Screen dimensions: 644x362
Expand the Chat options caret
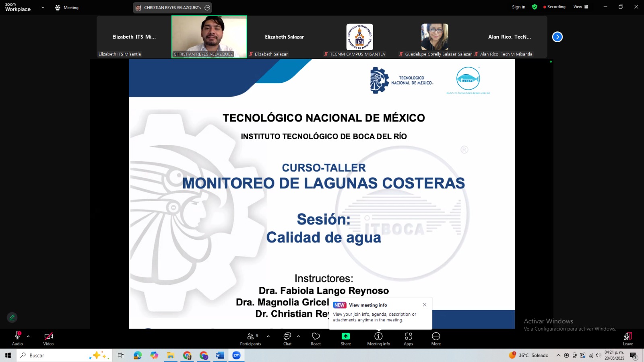(298, 336)
